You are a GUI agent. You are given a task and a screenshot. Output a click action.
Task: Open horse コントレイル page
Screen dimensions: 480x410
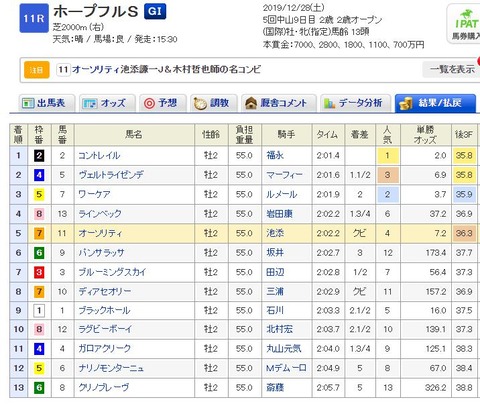(99, 155)
